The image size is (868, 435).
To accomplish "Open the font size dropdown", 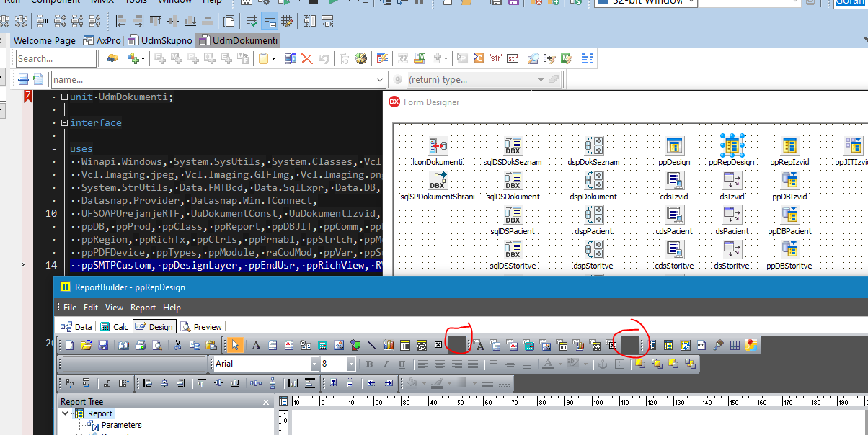I will pos(351,364).
